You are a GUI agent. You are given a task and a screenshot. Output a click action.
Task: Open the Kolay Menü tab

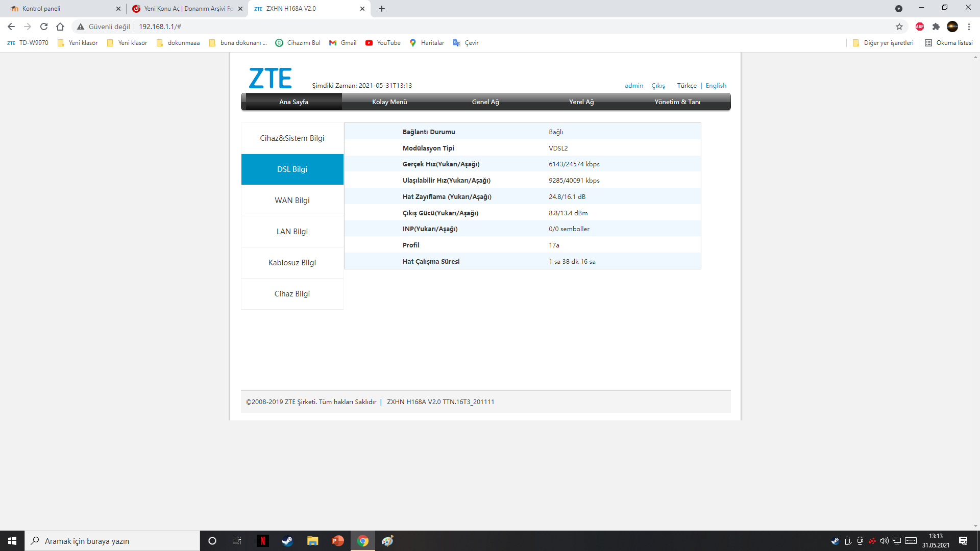point(389,102)
